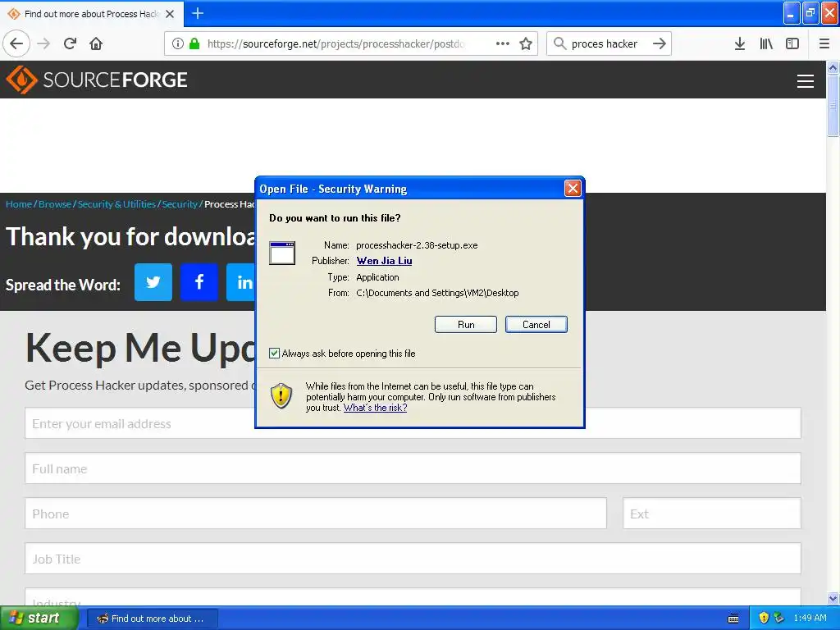Click the browser address bar URL

point(336,43)
